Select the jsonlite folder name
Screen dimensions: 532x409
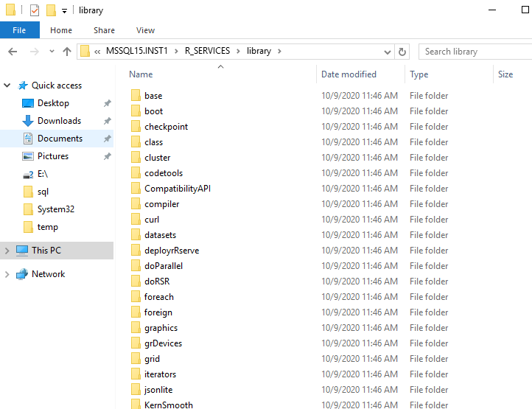(x=158, y=390)
